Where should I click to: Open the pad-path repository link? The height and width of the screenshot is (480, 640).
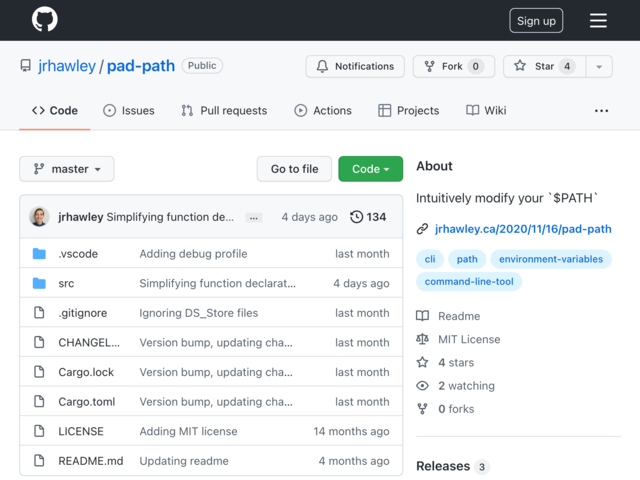pos(141,66)
